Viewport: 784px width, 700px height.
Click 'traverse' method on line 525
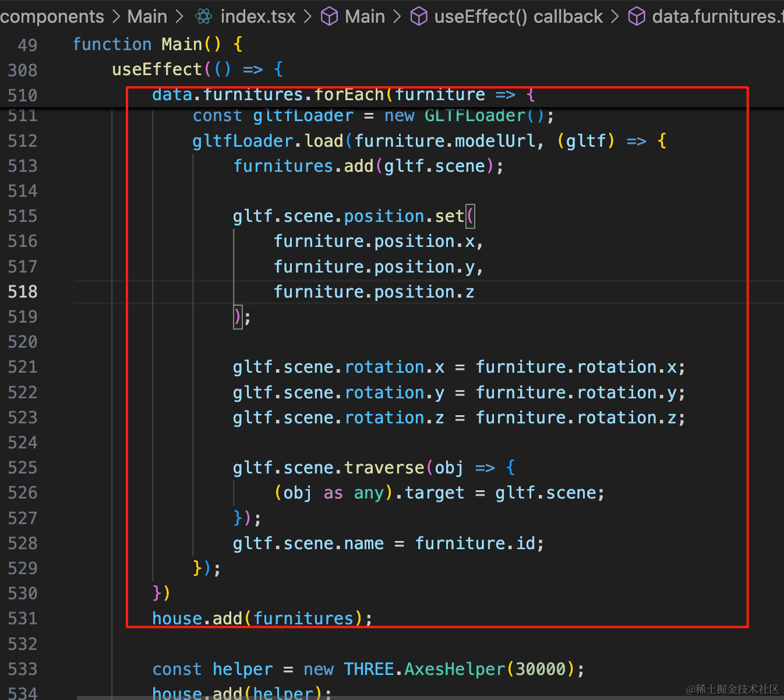pyautogui.click(x=384, y=468)
